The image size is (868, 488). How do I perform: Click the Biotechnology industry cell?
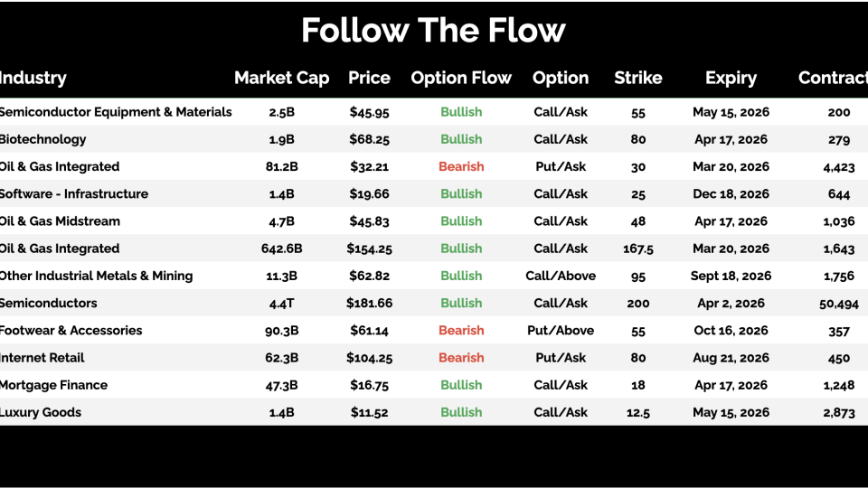pyautogui.click(x=43, y=139)
